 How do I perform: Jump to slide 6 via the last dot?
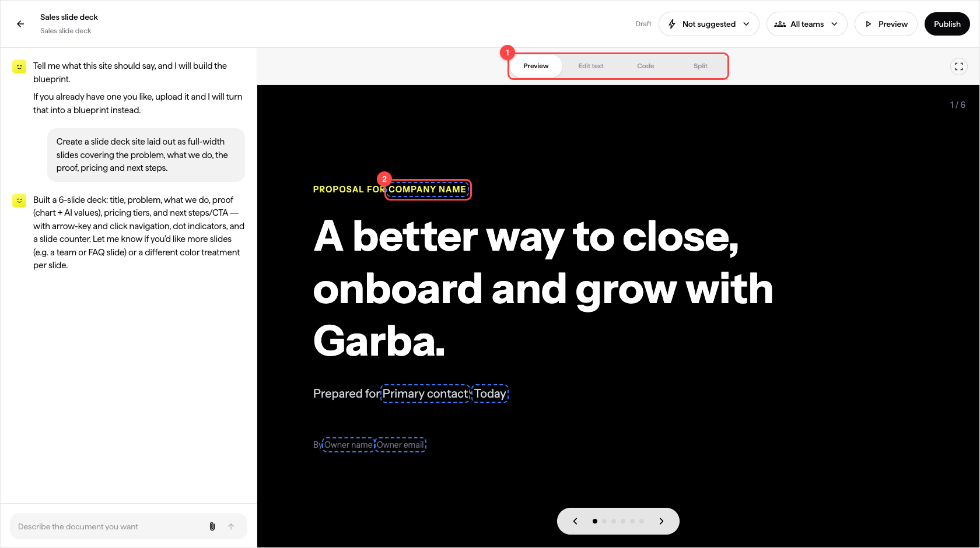[642, 521]
